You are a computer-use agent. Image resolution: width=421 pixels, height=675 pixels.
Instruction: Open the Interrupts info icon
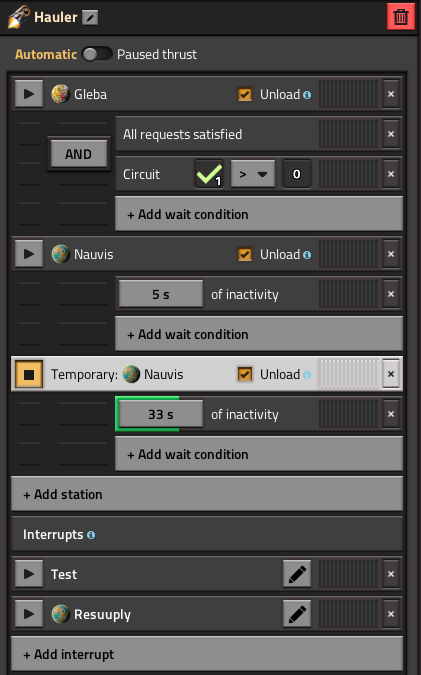coord(91,535)
